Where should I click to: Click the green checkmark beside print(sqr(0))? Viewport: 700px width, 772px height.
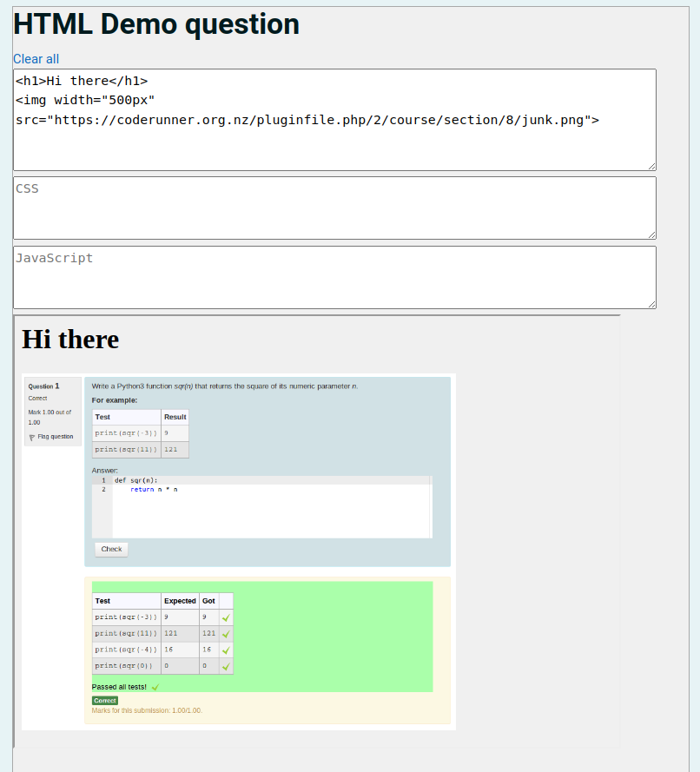click(226, 666)
